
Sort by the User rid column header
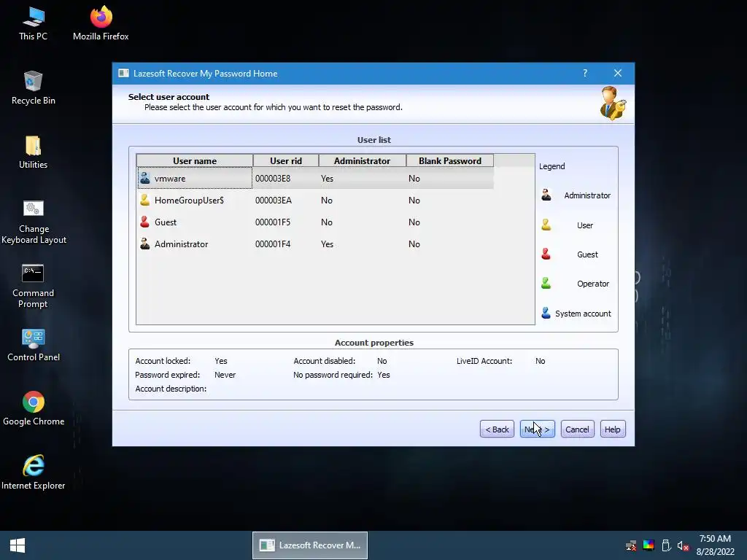286,160
